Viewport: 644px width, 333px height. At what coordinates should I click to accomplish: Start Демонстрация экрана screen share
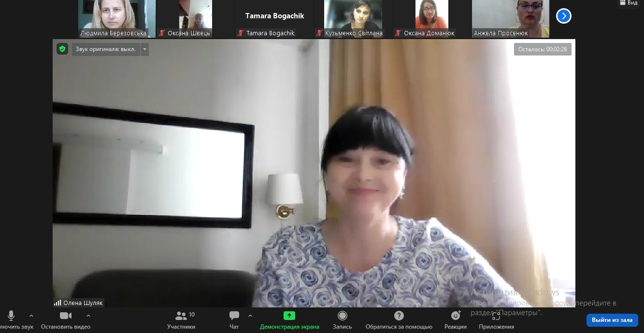(289, 320)
